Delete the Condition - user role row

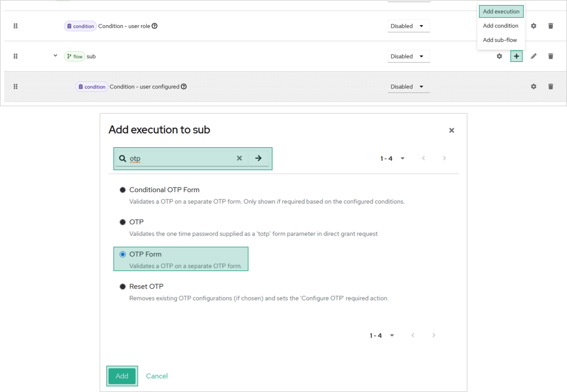tap(550, 26)
